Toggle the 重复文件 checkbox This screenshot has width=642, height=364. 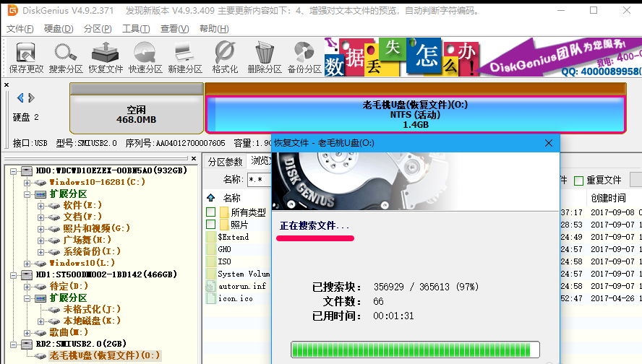[x=578, y=181]
